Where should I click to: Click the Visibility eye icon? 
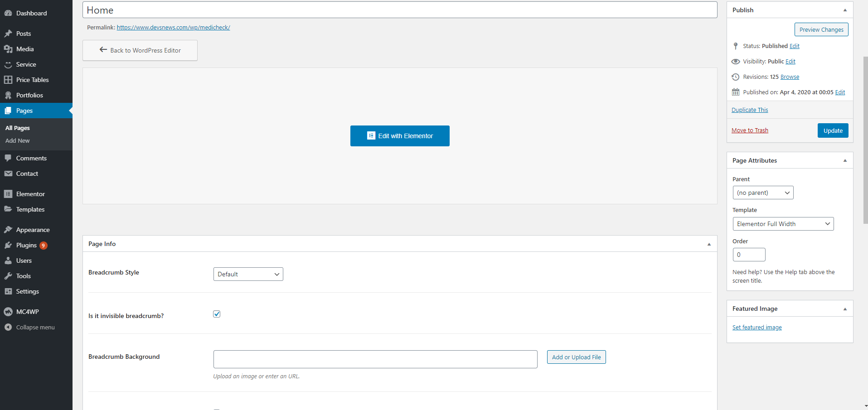pos(736,62)
